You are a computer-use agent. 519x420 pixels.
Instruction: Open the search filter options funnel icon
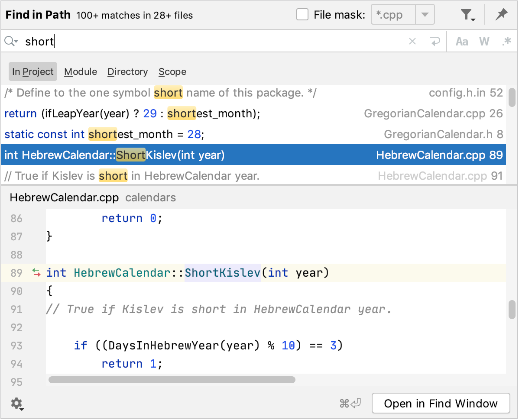click(x=467, y=14)
